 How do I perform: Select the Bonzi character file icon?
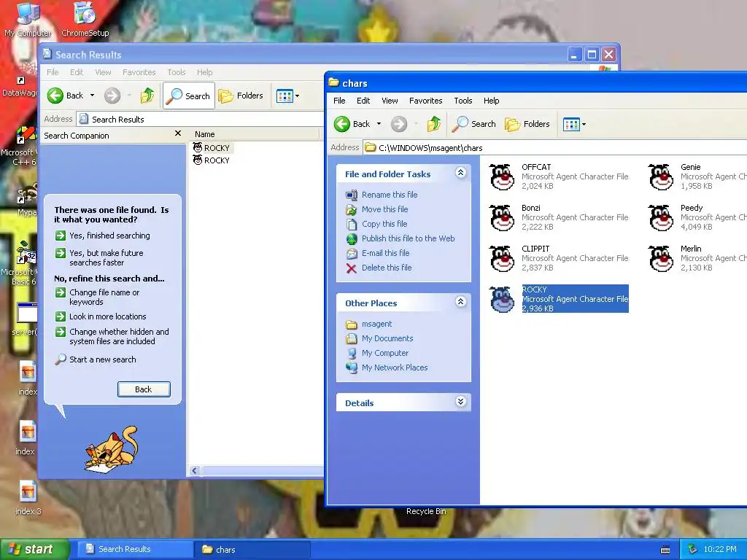point(502,217)
